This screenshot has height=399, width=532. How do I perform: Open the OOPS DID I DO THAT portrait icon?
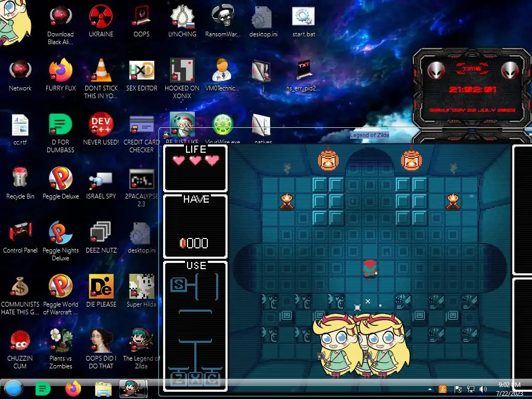[101, 350]
